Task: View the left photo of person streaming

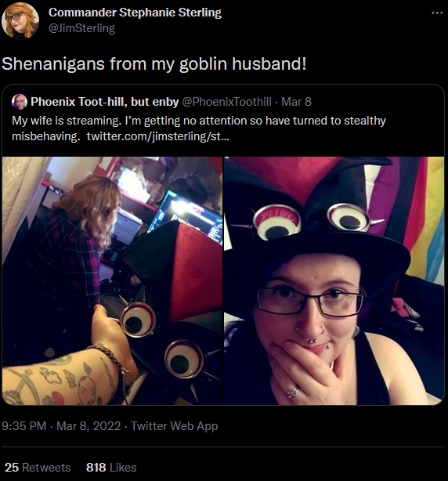Action: coord(112,280)
